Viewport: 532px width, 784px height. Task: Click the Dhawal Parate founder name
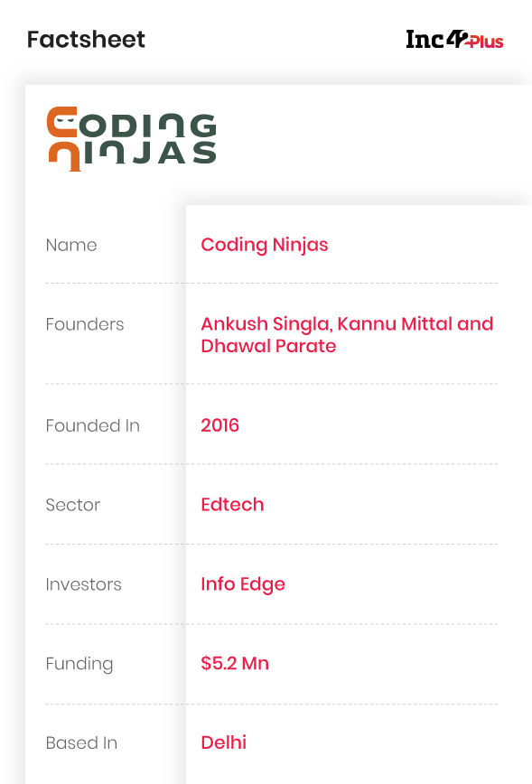coord(268,346)
